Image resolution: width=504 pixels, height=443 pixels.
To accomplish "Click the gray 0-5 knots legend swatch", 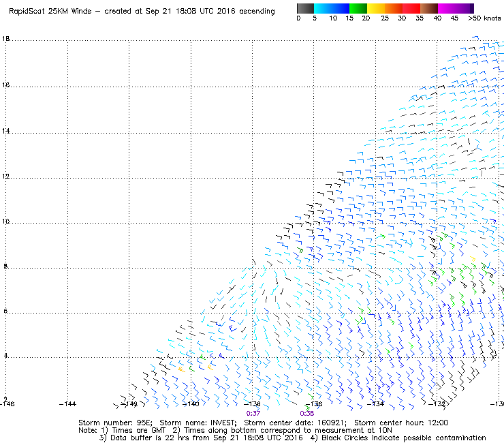I will (305, 8).
